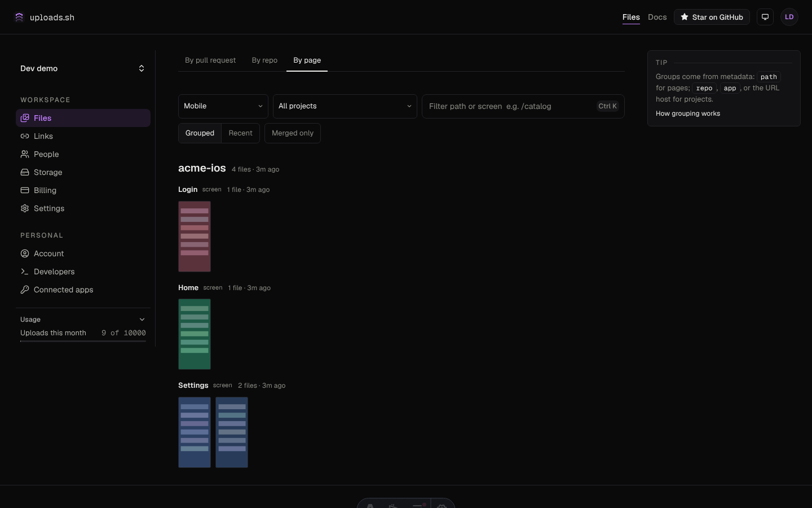Switch to the By repo tab
This screenshot has width=812, height=508.
point(264,60)
